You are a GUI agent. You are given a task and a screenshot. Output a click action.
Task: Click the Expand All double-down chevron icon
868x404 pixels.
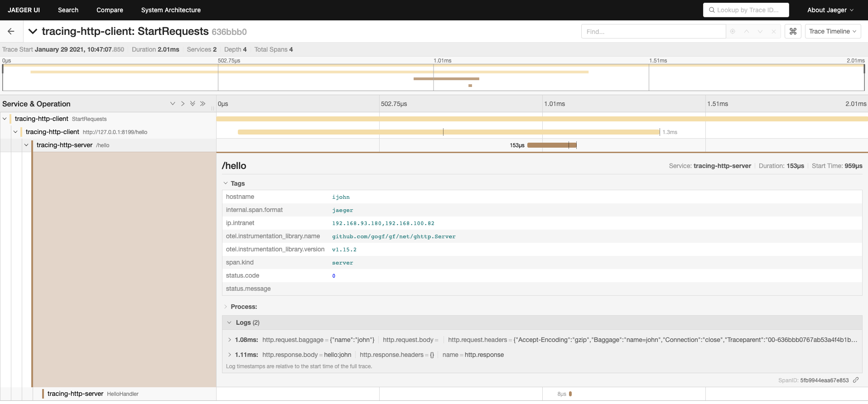tap(193, 104)
